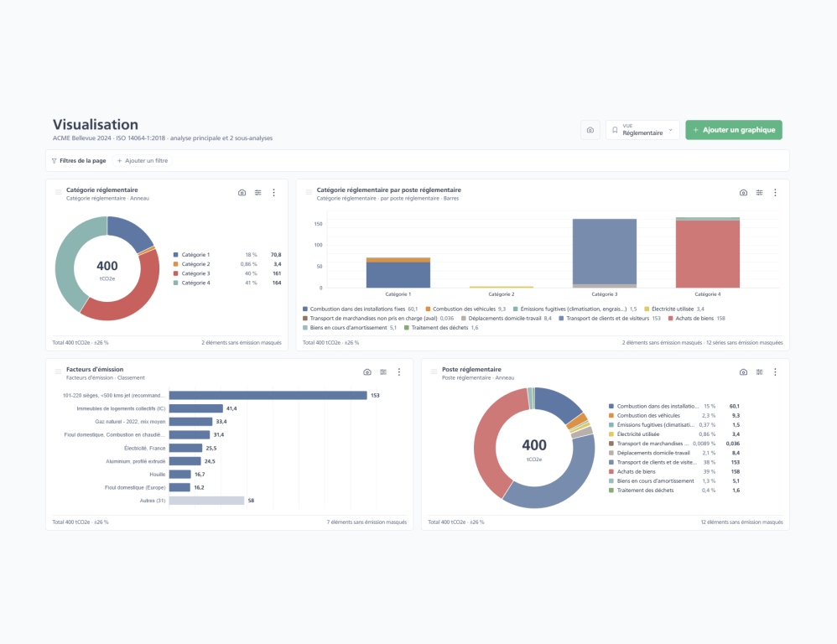Toggle Catégorie 2 legend entry

(x=227, y=264)
